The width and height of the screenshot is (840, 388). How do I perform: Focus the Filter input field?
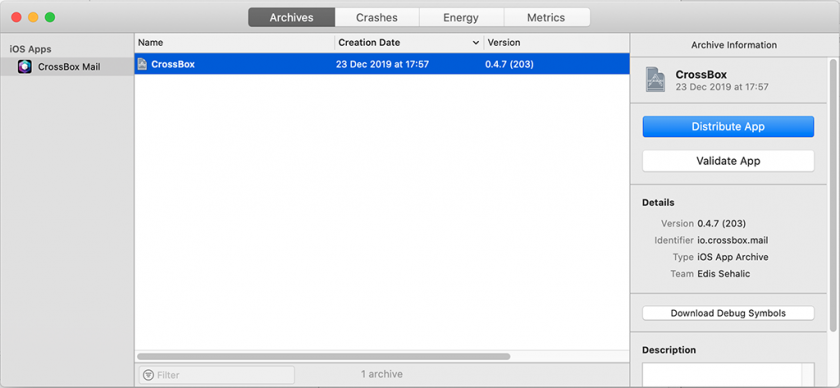coord(216,375)
